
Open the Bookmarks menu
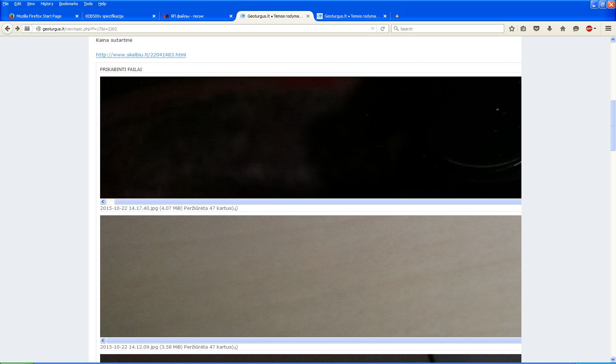tap(68, 4)
